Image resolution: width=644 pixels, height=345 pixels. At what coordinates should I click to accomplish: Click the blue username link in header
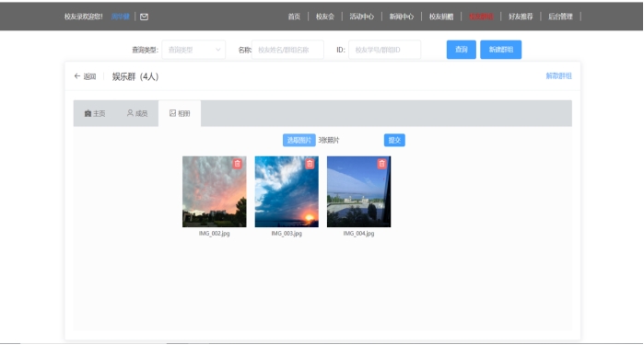click(121, 17)
